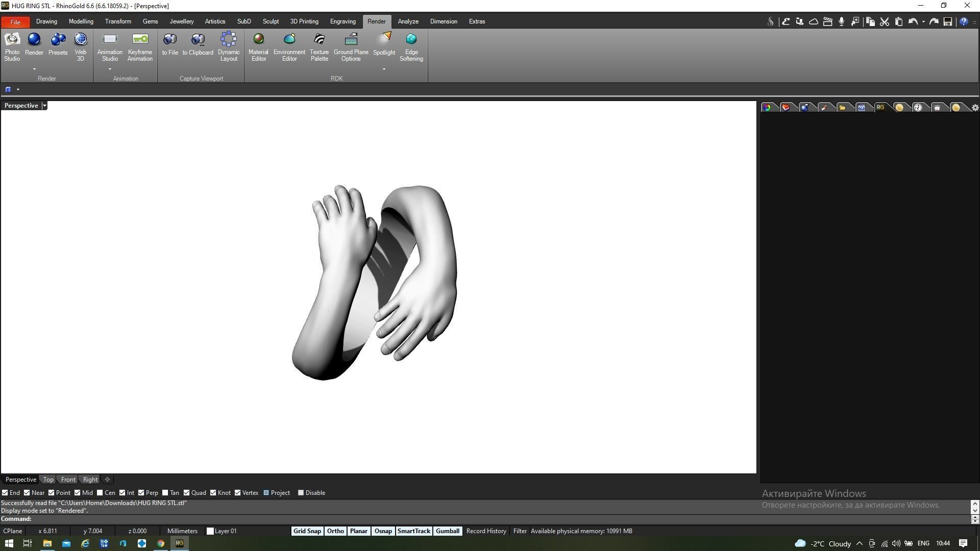Open the side panel settings gear
This screenshot has width=980, height=551.
click(x=975, y=108)
